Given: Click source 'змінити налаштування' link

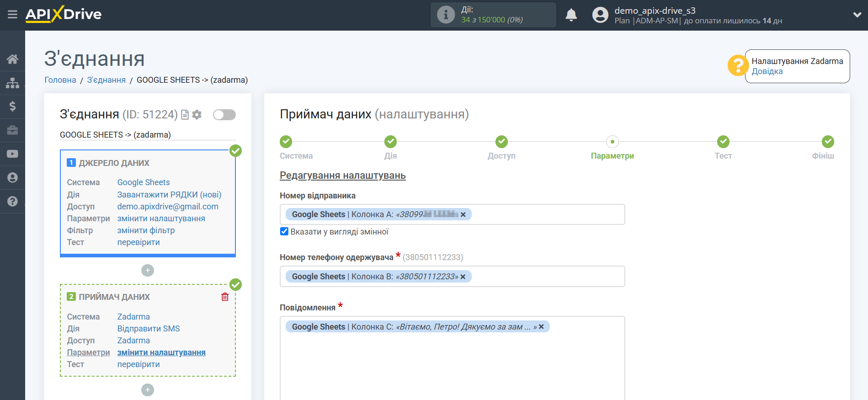Looking at the screenshot, I should click(161, 219).
